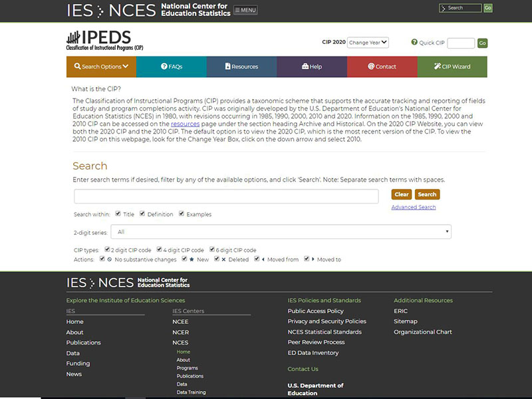Click the FAQs question mark icon

(x=164, y=66)
